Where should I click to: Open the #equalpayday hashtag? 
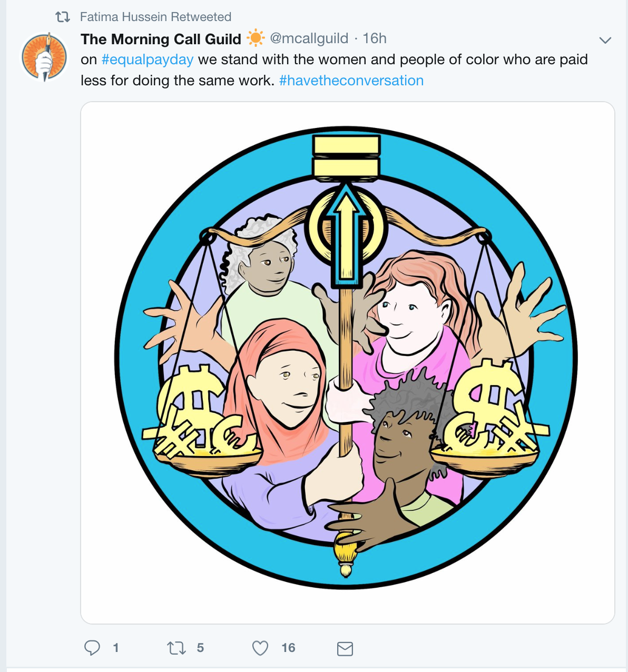point(148,60)
